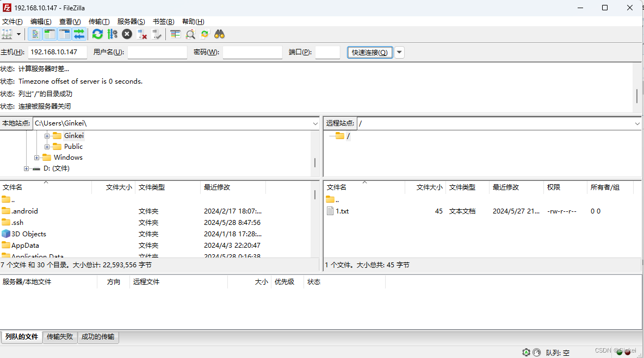The width and height of the screenshot is (644, 358).
Task: Open the 书签(B) menu
Action: coord(164,22)
